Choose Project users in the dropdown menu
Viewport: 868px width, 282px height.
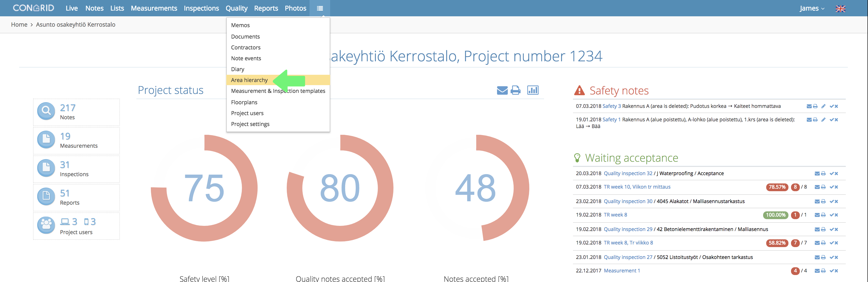point(278,113)
